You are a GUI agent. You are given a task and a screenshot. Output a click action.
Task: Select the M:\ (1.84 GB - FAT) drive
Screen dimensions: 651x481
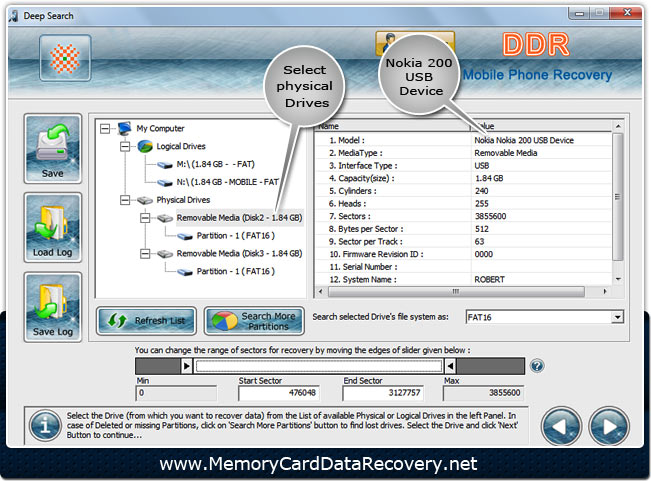[215, 164]
